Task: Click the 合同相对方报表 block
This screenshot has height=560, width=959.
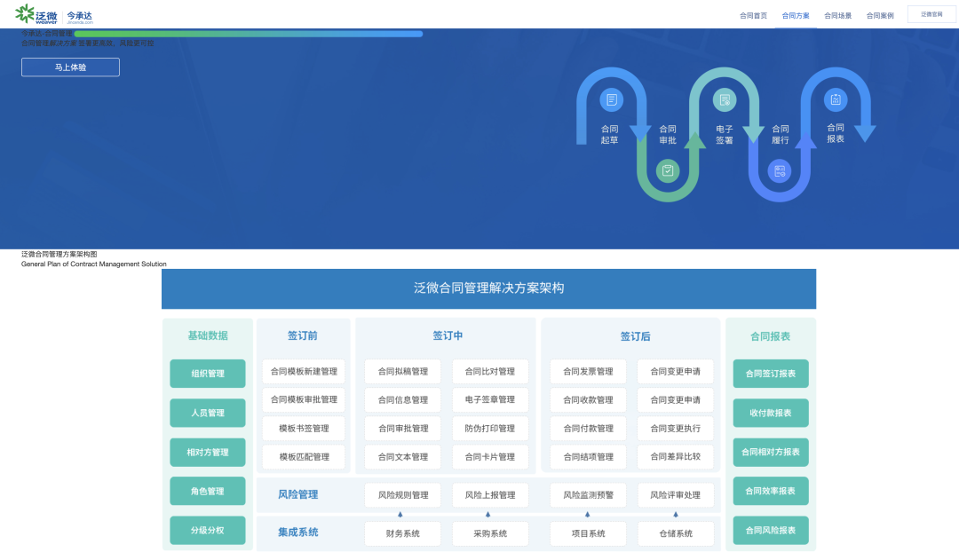Action: coord(771,453)
